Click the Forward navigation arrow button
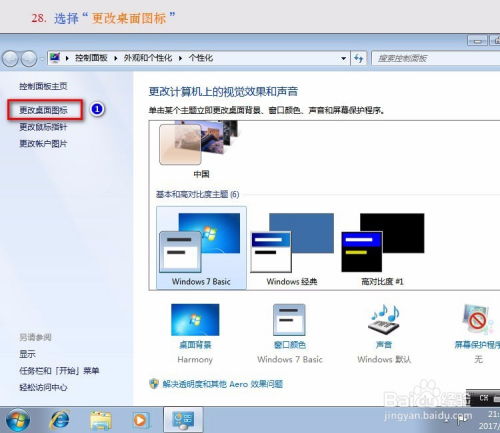The height and width of the screenshot is (433, 500). [x=29, y=59]
